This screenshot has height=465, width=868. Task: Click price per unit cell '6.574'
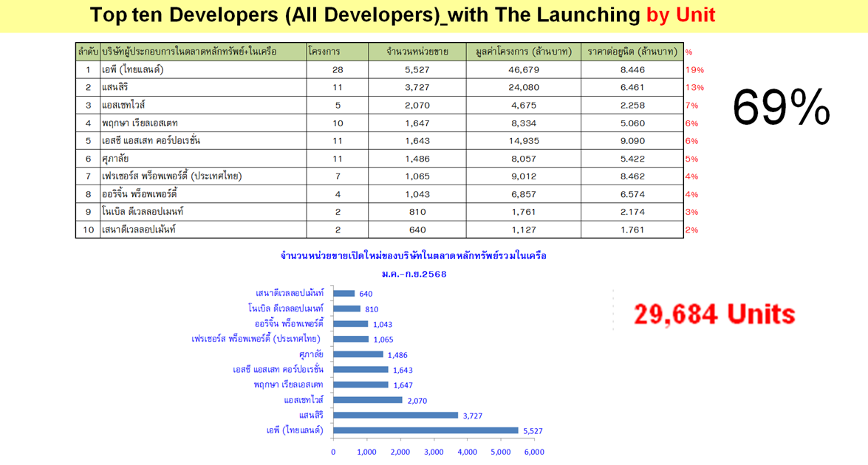[x=632, y=194]
